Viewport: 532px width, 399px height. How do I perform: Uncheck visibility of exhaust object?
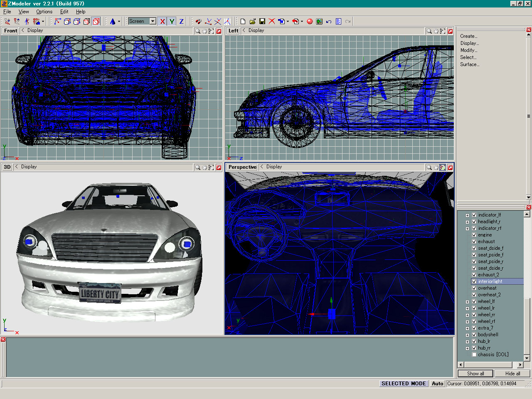click(474, 241)
